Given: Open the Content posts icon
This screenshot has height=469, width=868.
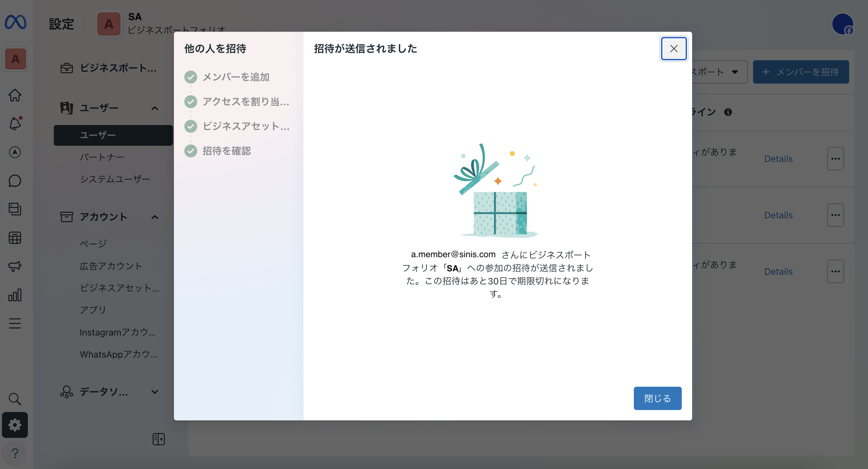Looking at the screenshot, I should click(x=15, y=209).
